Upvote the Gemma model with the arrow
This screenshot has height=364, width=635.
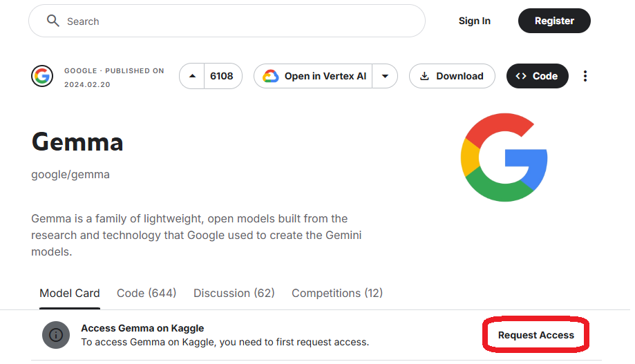pyautogui.click(x=192, y=76)
